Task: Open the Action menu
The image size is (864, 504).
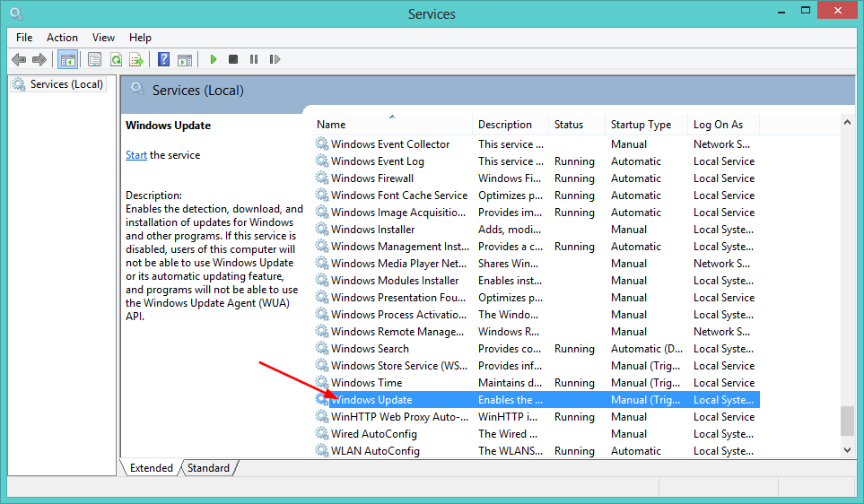Action: tap(62, 38)
